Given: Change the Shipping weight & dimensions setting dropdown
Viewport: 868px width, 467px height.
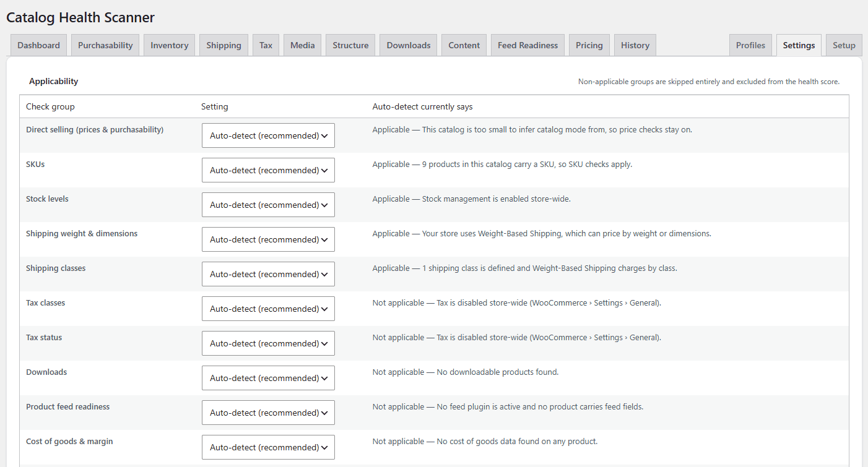Looking at the screenshot, I should [x=268, y=239].
